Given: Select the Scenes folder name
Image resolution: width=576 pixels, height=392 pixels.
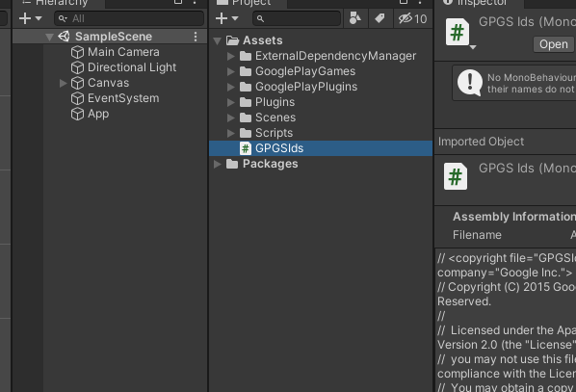Looking at the screenshot, I should coord(275,118).
